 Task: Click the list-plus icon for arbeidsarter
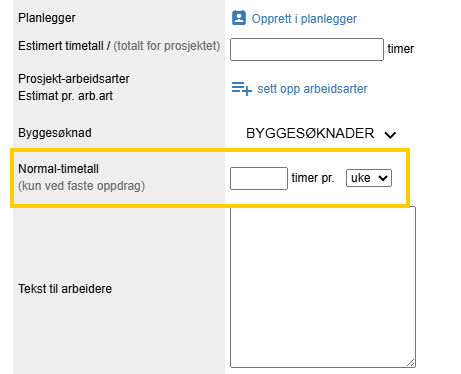tap(242, 89)
